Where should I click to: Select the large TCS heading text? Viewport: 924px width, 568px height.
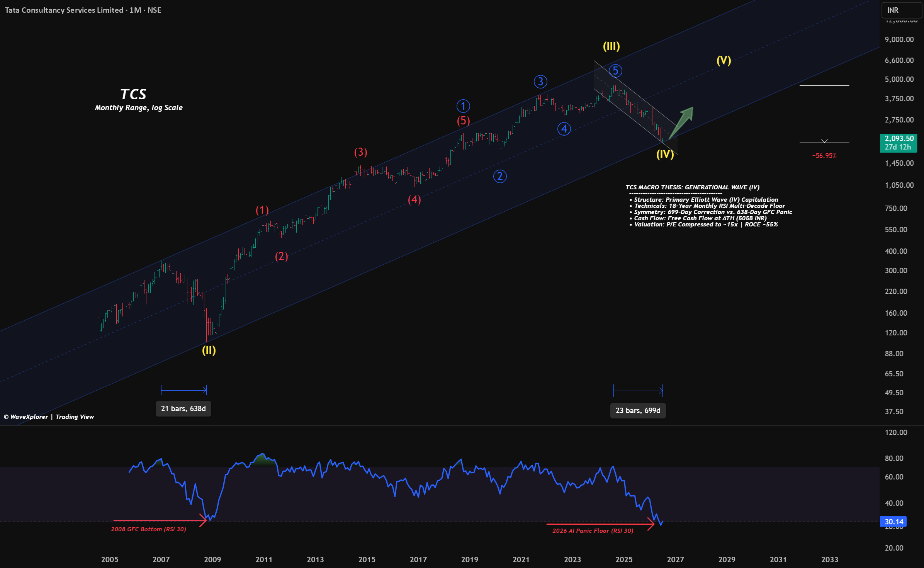pyautogui.click(x=133, y=94)
